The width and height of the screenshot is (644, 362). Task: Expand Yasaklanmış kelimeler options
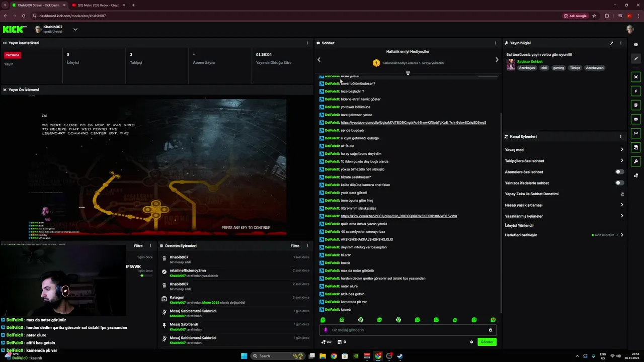pyautogui.click(x=622, y=216)
